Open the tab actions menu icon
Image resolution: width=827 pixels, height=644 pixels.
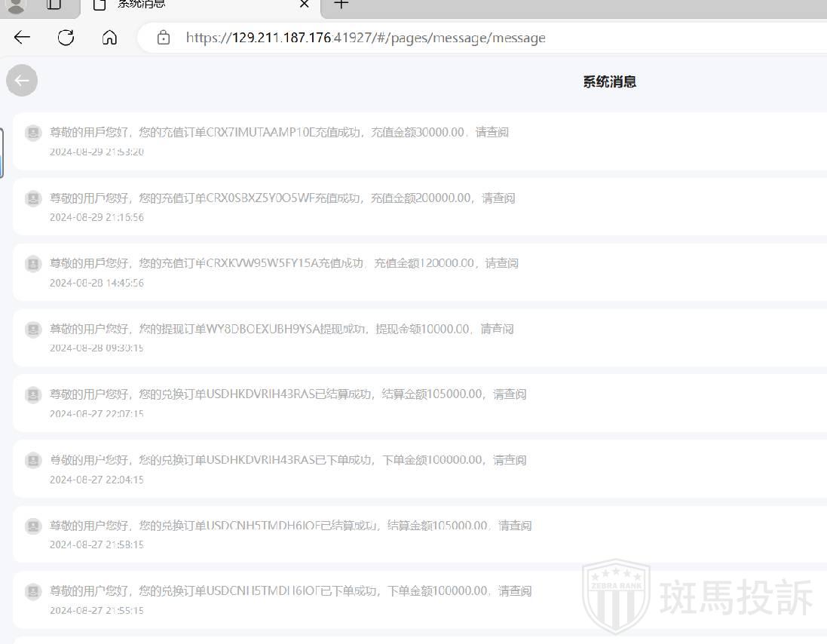(x=54, y=5)
